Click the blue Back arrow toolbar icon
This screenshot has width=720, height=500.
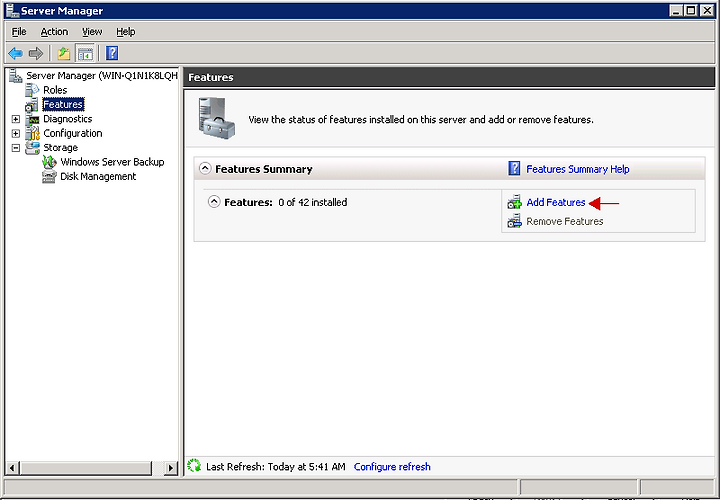(x=16, y=53)
